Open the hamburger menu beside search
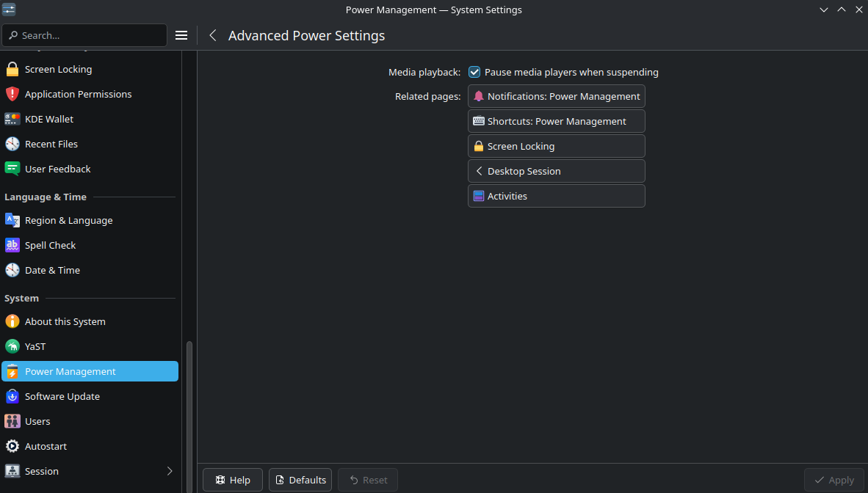 (181, 35)
